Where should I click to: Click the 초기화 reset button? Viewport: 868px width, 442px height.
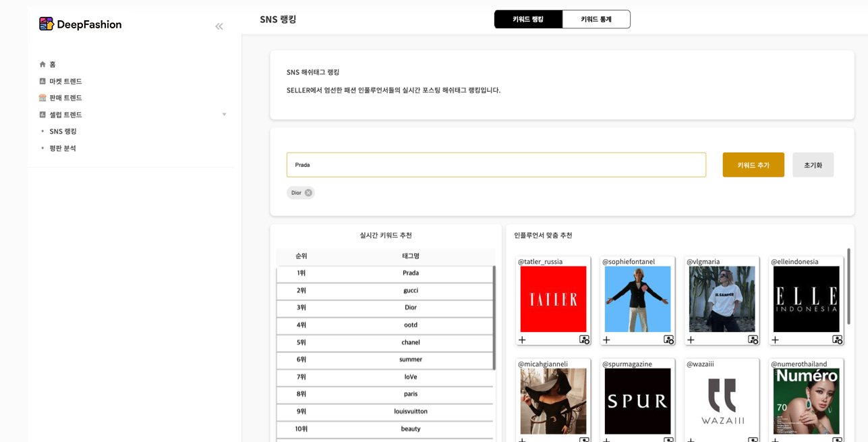813,165
